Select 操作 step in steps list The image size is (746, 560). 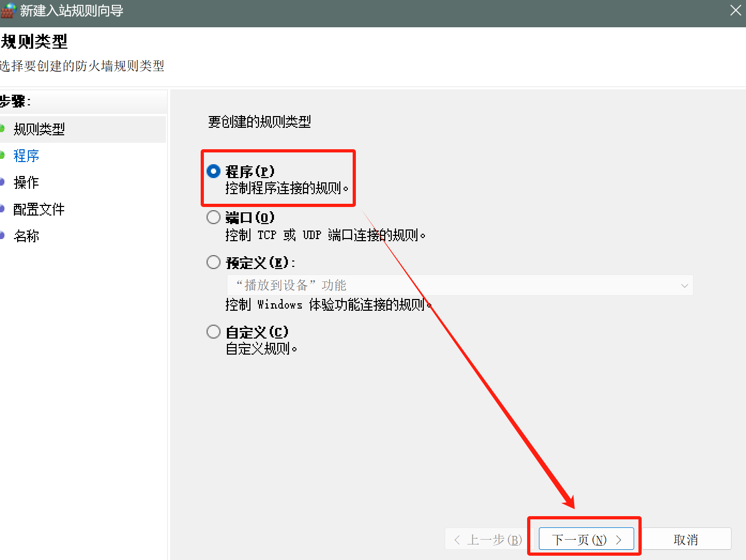(x=26, y=182)
